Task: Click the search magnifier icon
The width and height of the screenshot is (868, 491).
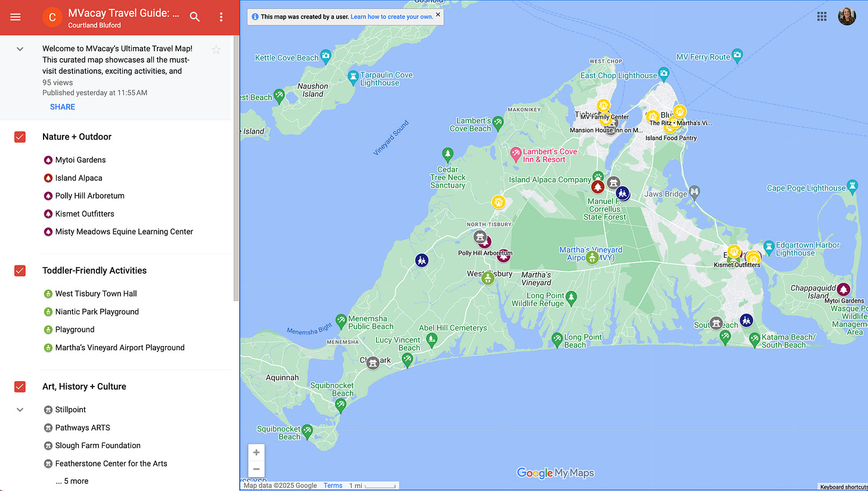Action: pos(195,17)
